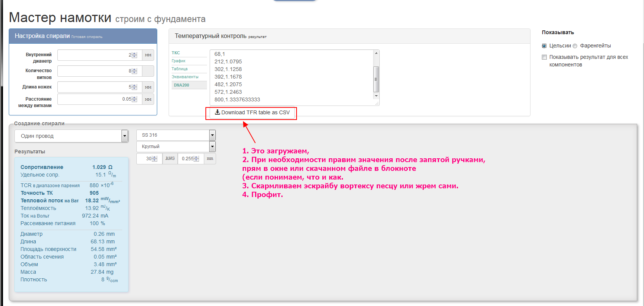Viewport: 644px width, 306px height.
Task: Click the AWG 30 gauge input field
Action: [149, 159]
